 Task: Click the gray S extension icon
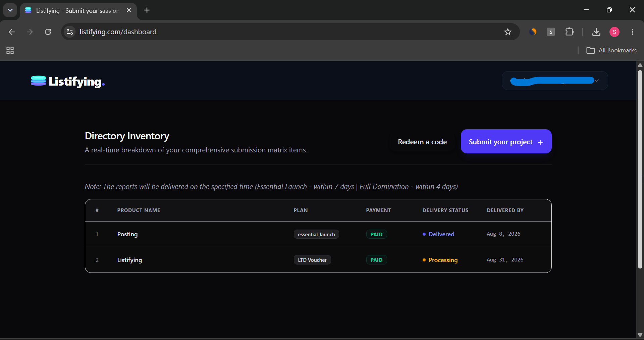(551, 32)
